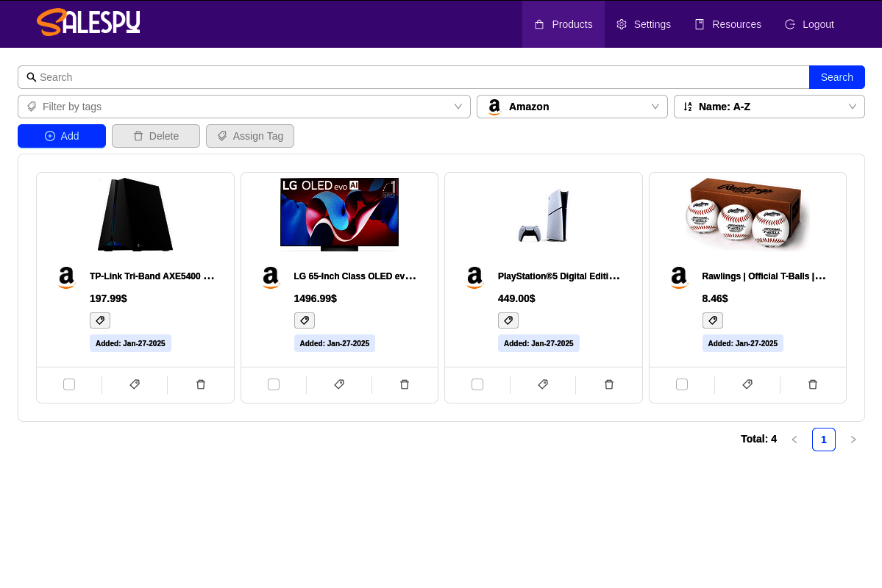
Task: Select the Rawlings product checkbox
Action: pos(682,384)
